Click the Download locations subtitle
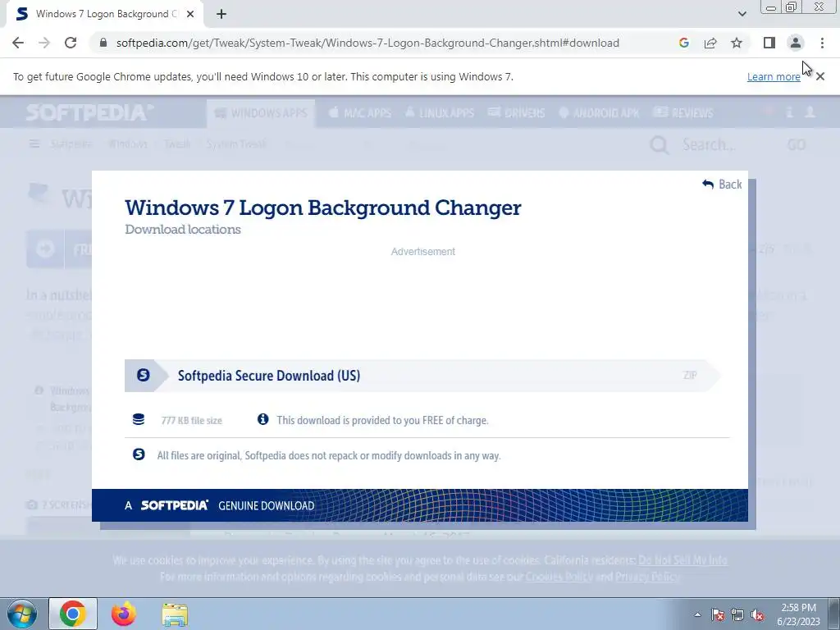The width and height of the screenshot is (840, 630). 183,230
